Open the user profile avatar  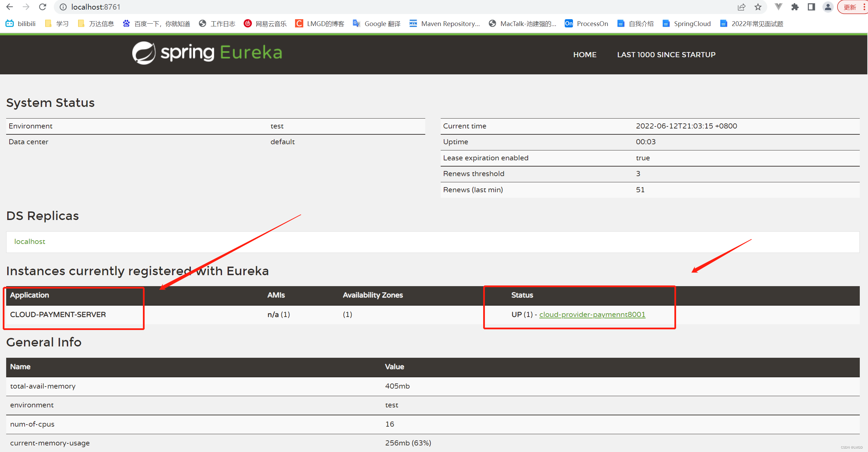click(828, 7)
